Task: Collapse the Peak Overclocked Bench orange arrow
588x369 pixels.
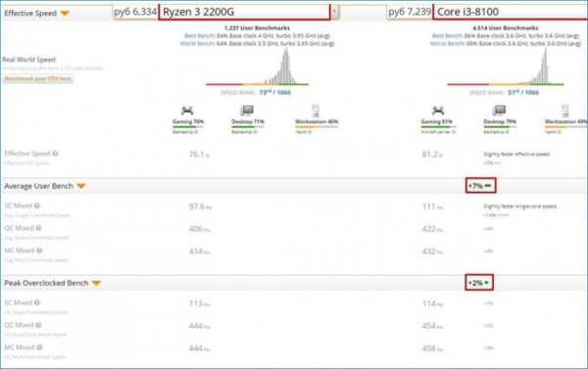Action: coord(96,283)
